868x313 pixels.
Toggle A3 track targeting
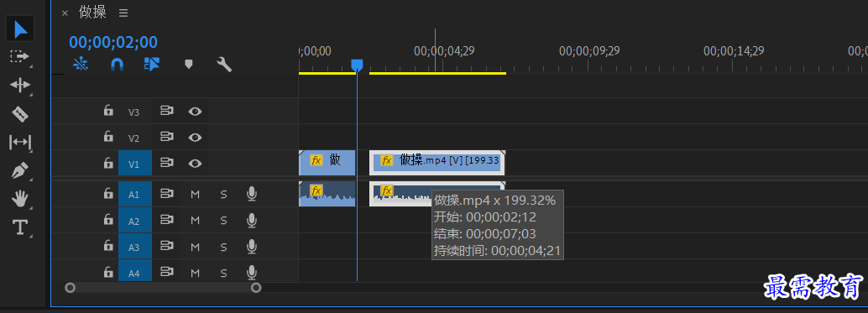click(134, 247)
